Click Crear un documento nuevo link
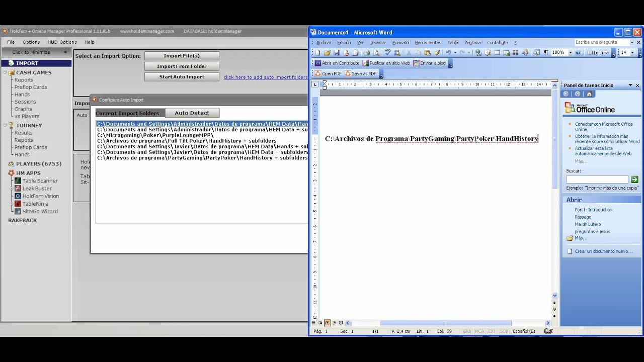Screen dimensions: 644x362 603,251
